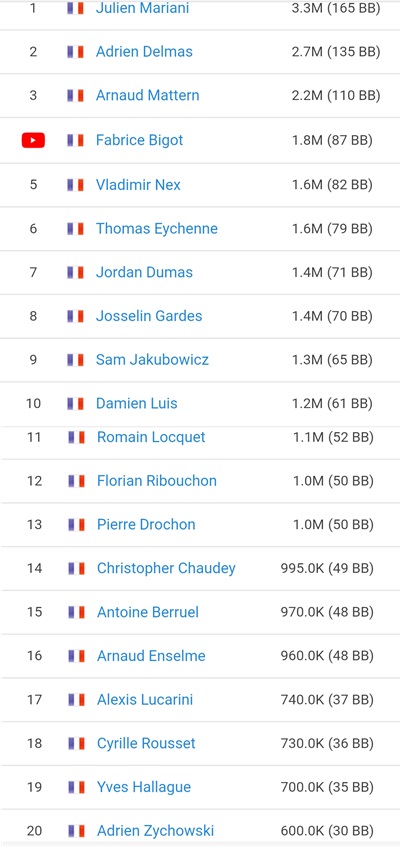Select the Fabrice Bigot name link
This screenshot has height=868, width=400.
139,140
